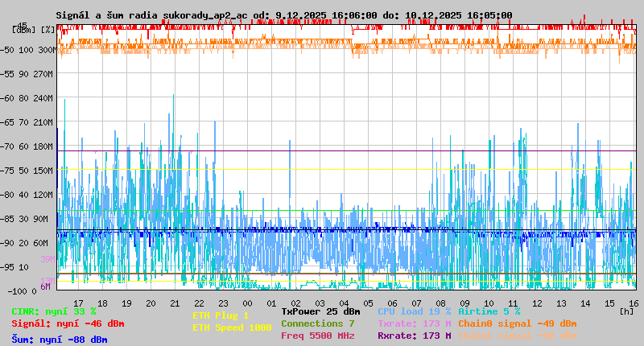Click the Txrate legend label
This screenshot has width=644, height=346.
[x=414, y=323]
